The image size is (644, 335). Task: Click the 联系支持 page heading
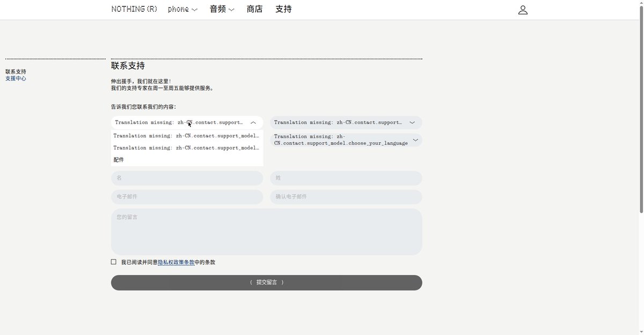coord(128,66)
